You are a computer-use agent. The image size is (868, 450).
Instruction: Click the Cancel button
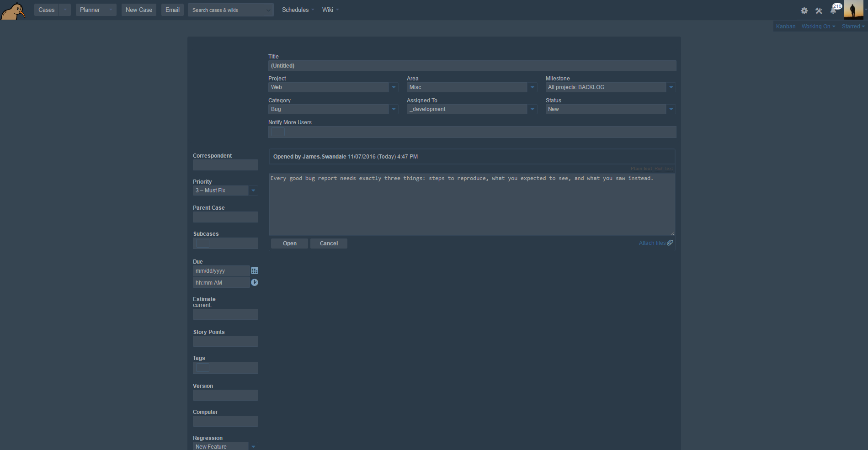tap(329, 244)
